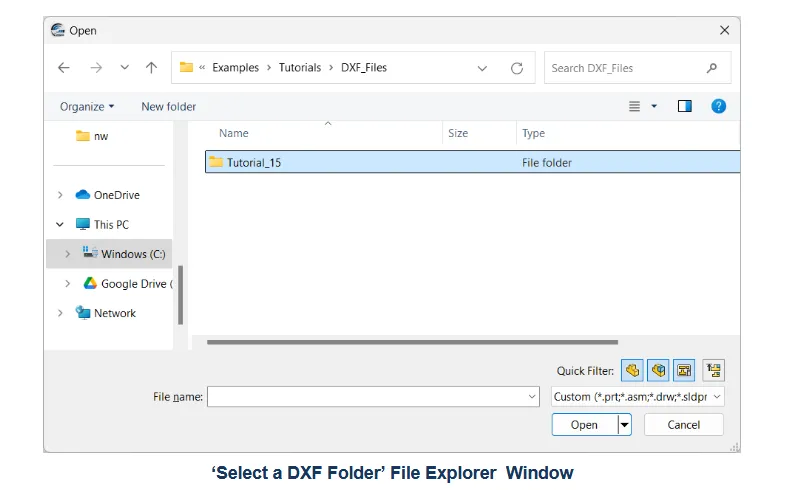
Task: Open the view options dropdown arrow
Action: [x=654, y=106]
